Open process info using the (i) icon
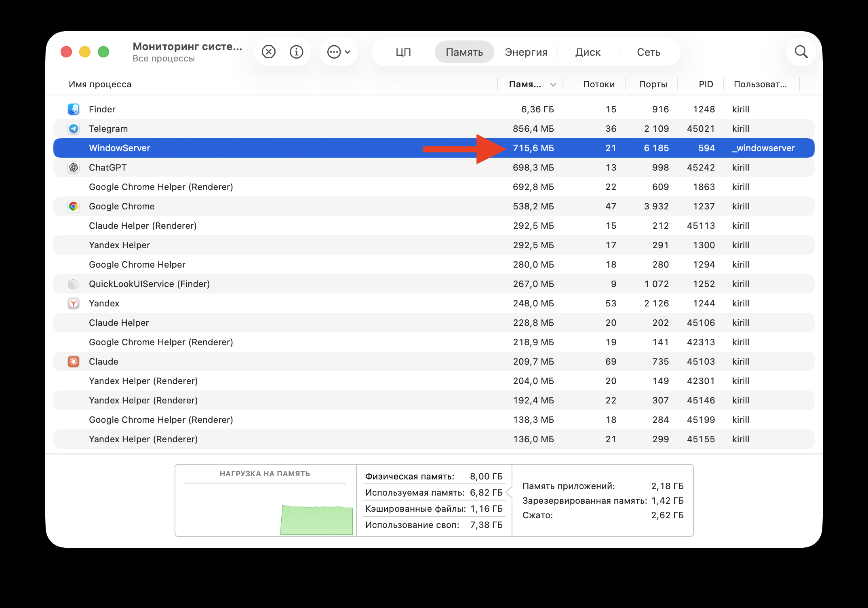 [x=296, y=52]
